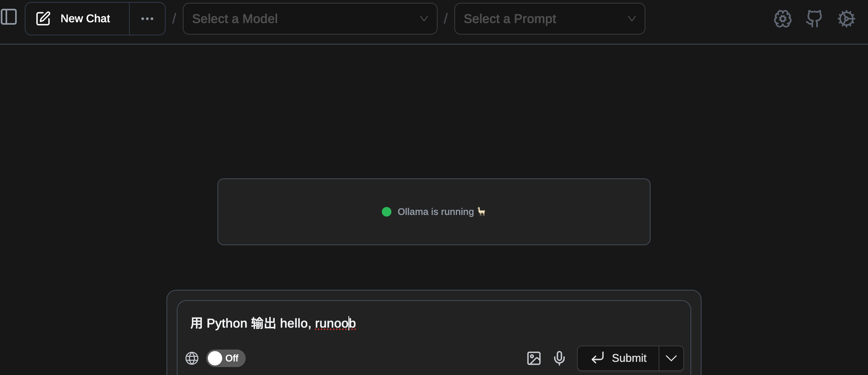Expand the arrow next to Submit
Image resolution: width=868 pixels, height=375 pixels.
(x=671, y=358)
